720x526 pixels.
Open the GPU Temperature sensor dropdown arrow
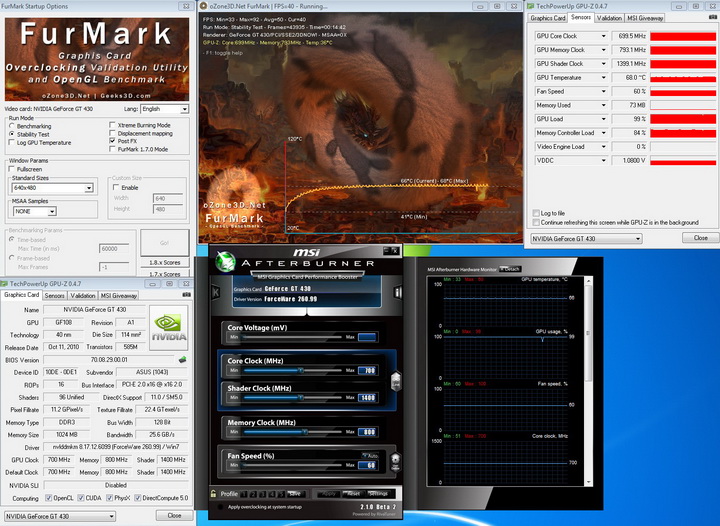pyautogui.click(x=603, y=78)
